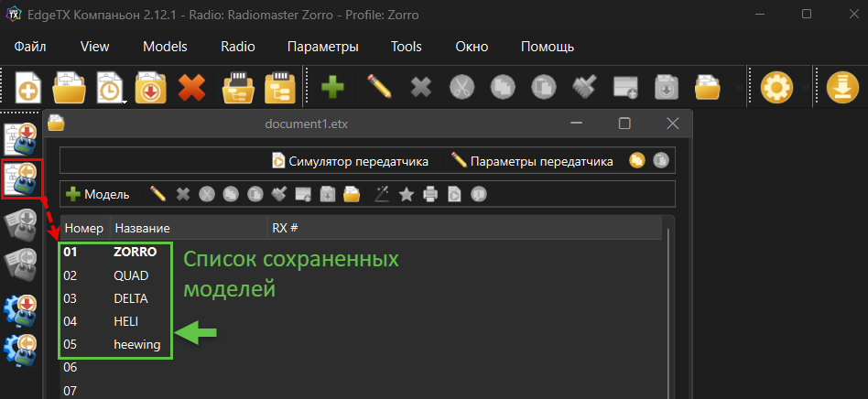This screenshot has height=399, width=868.
Task: Open the Параметры menu
Action: pyautogui.click(x=323, y=47)
